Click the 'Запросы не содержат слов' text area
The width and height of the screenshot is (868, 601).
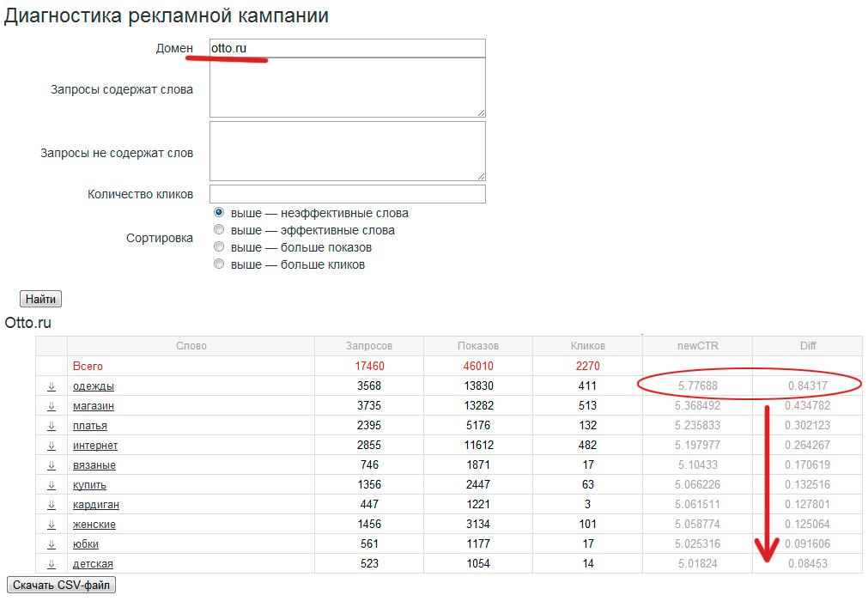point(348,151)
